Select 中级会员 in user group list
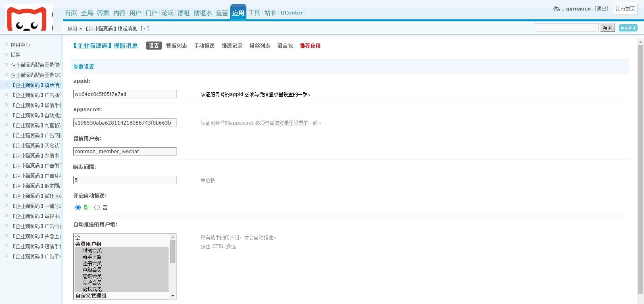This screenshot has width=644, height=304. tap(121, 270)
